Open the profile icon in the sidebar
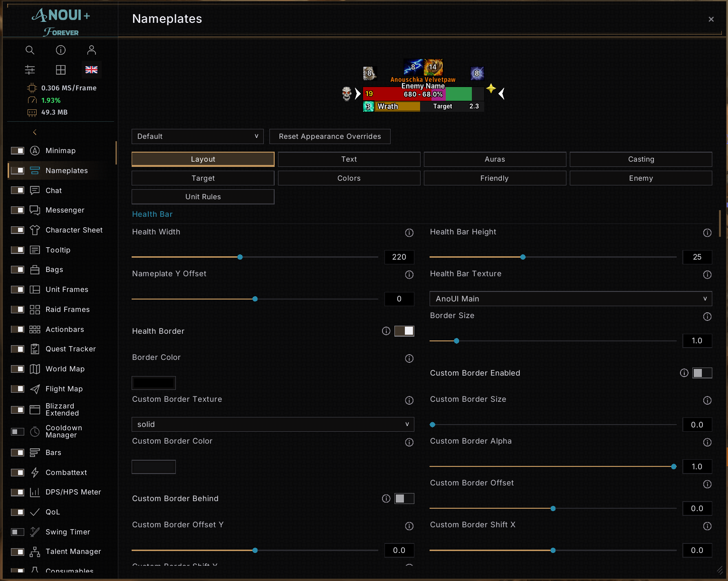Image resolution: width=728 pixels, height=581 pixels. coord(92,50)
